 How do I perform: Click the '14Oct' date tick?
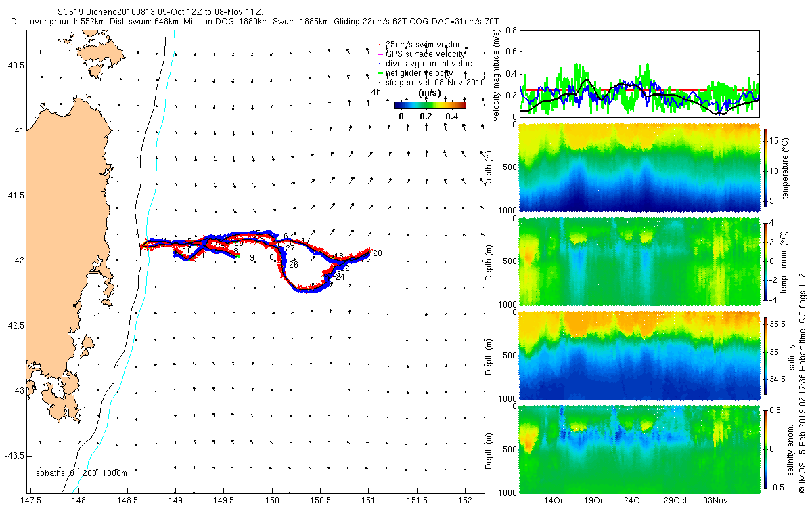tap(556, 500)
